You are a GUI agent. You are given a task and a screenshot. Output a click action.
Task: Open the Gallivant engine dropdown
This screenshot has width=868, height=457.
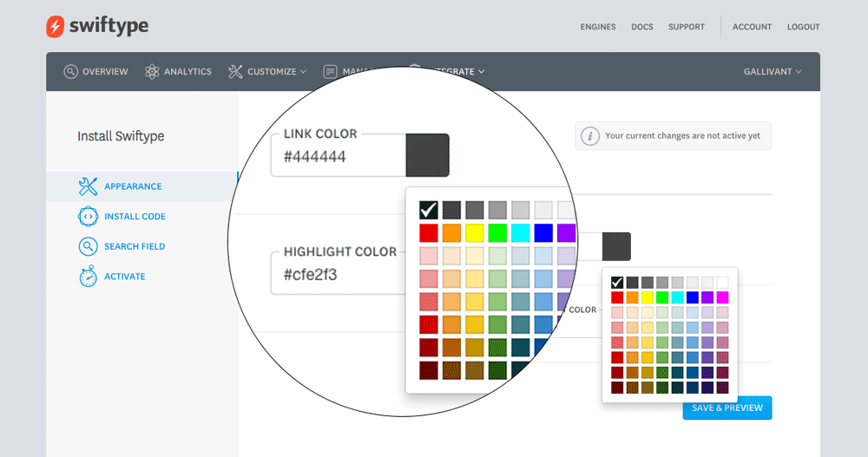[x=773, y=72]
